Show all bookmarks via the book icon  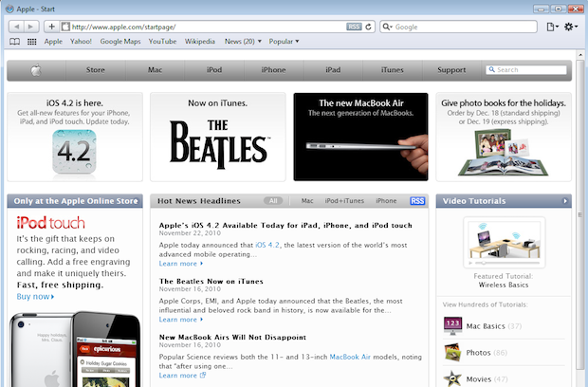pyautogui.click(x=14, y=41)
